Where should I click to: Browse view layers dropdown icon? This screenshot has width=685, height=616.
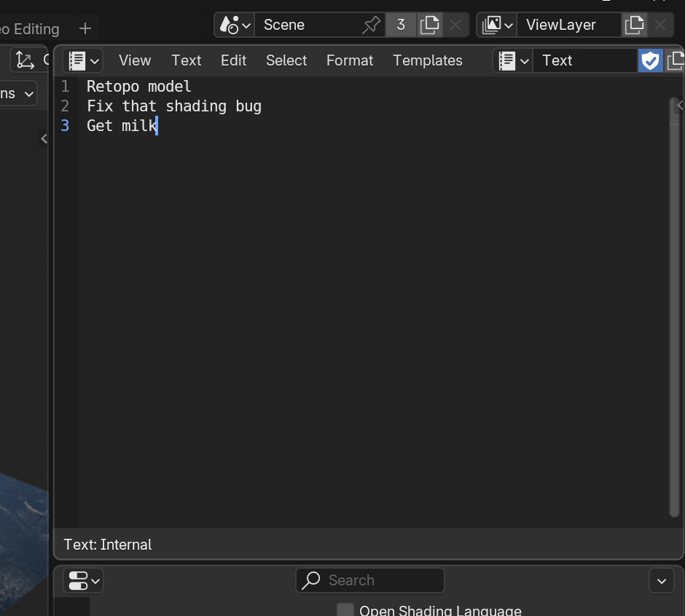tap(497, 25)
